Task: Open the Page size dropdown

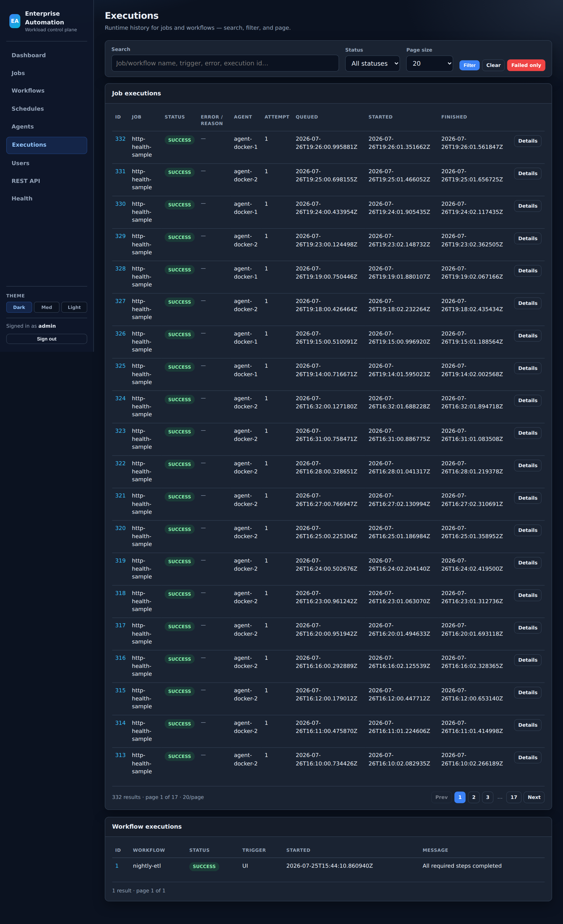Action: [429, 63]
